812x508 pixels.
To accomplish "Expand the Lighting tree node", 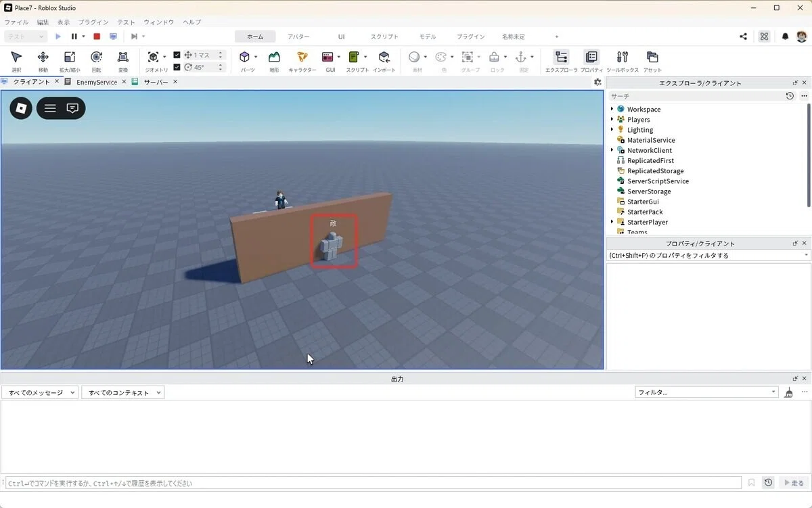I will 612,129.
